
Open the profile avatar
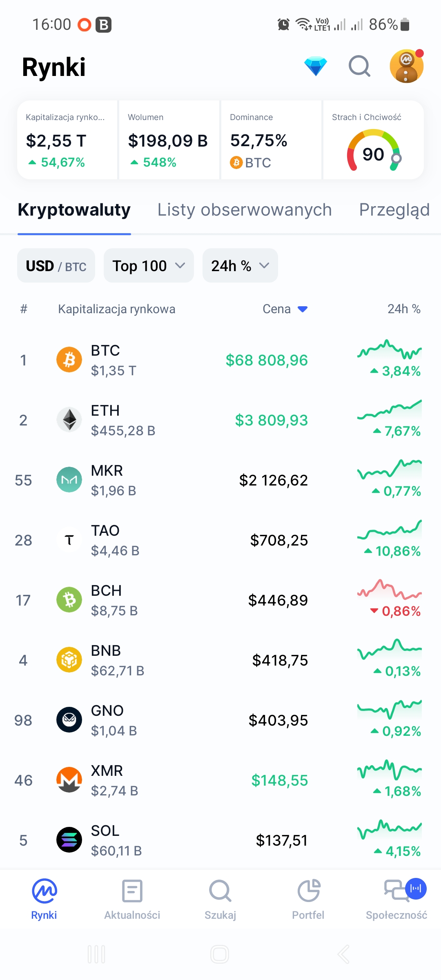pyautogui.click(x=406, y=66)
